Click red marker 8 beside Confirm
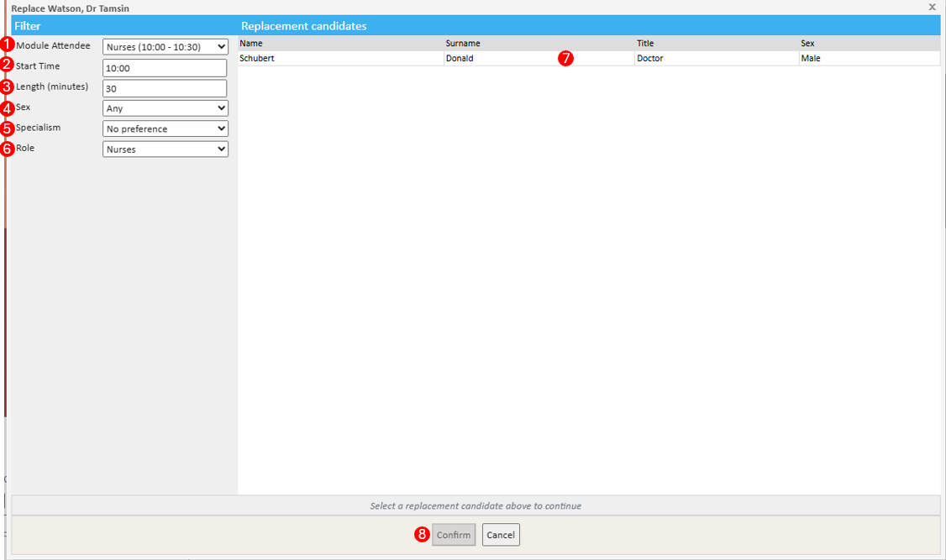This screenshot has height=560, width=946. pyautogui.click(x=423, y=535)
